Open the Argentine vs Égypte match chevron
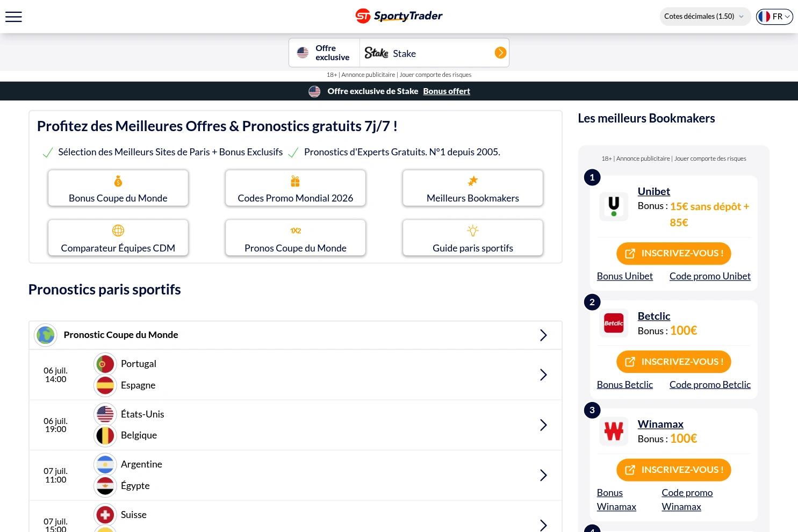The height and width of the screenshot is (532, 798). (x=543, y=475)
